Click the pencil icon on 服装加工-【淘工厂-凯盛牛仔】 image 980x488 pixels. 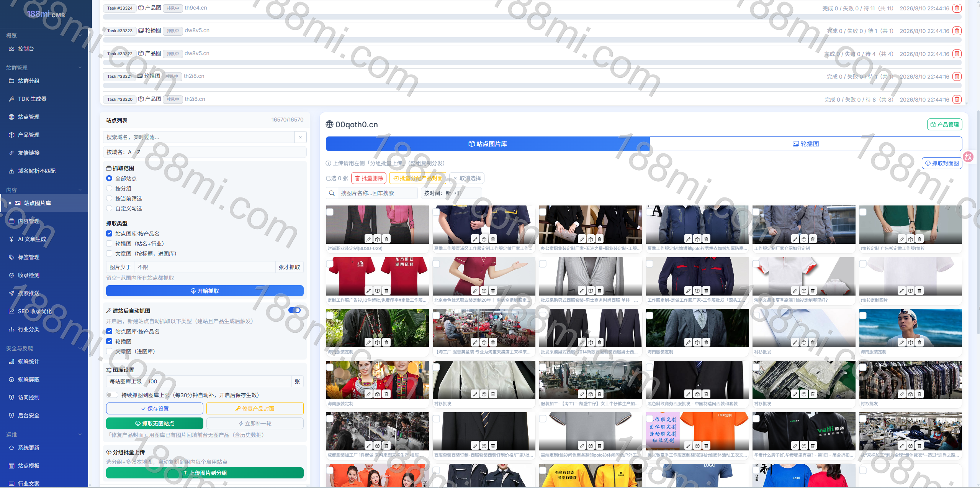pos(582,394)
